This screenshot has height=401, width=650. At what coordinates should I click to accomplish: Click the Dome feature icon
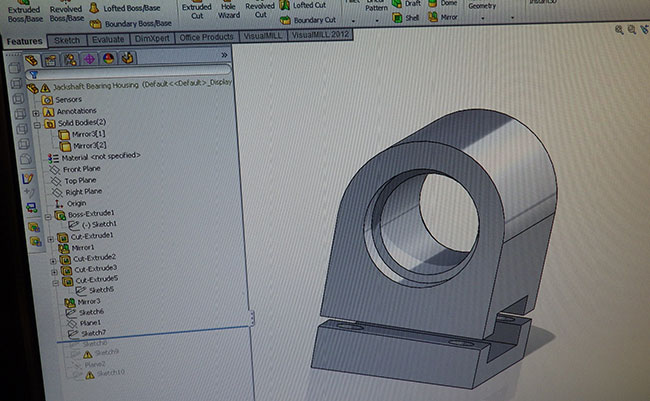(433, 3)
